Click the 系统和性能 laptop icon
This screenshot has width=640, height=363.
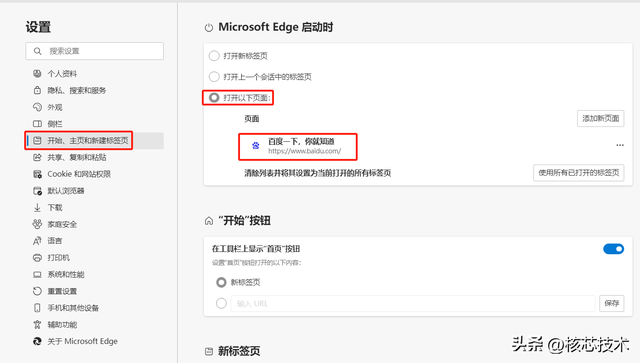pos(37,274)
